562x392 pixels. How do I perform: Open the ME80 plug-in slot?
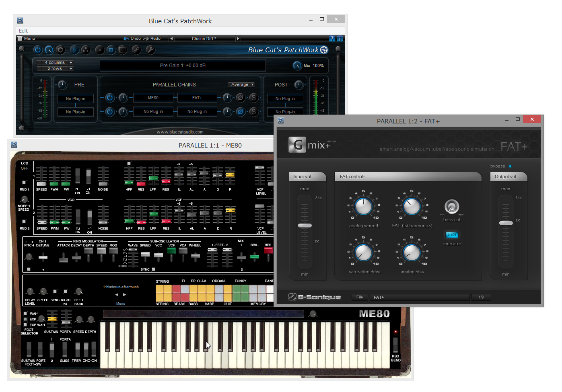coord(153,98)
